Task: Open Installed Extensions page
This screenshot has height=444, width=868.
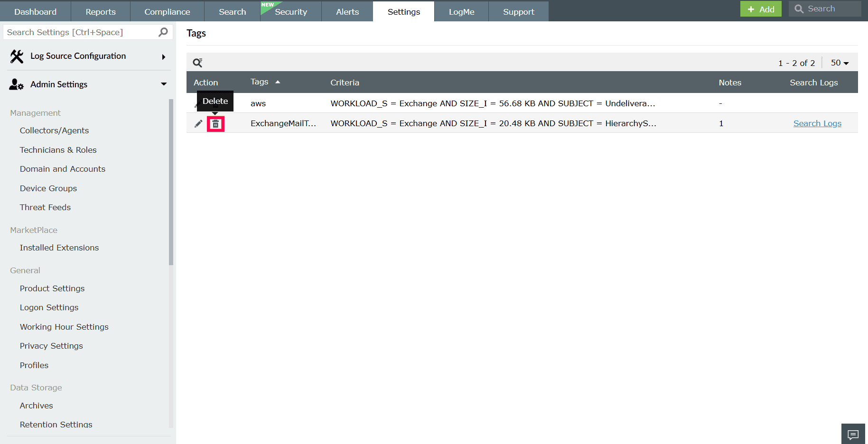Action: point(59,248)
